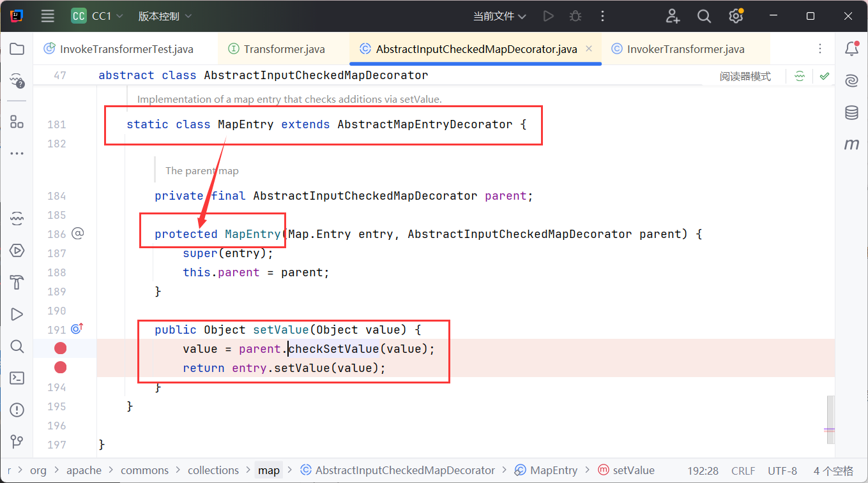
Task: Click the CRLF line separator in status bar
Action: point(743,471)
